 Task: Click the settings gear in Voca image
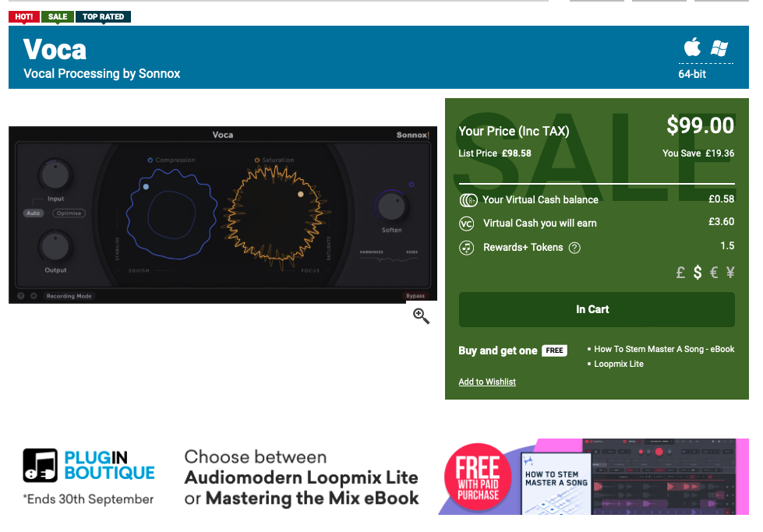pos(34,296)
